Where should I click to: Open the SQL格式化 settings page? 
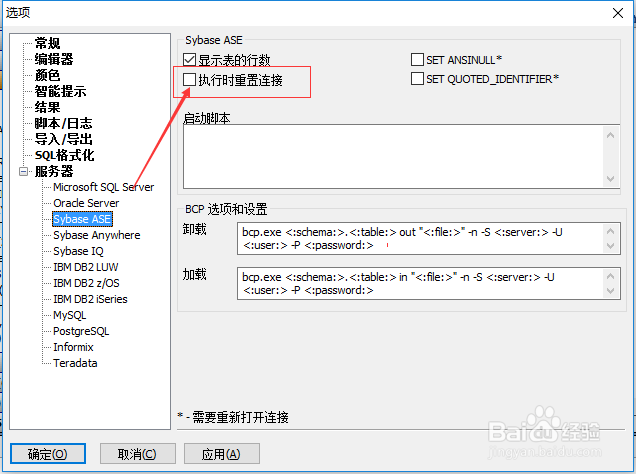pos(64,155)
